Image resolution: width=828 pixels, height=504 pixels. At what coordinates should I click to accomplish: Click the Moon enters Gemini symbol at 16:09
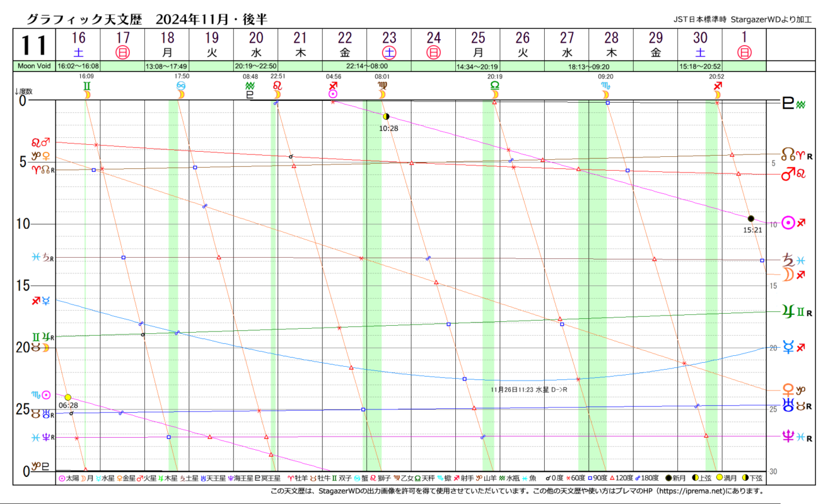point(87,89)
